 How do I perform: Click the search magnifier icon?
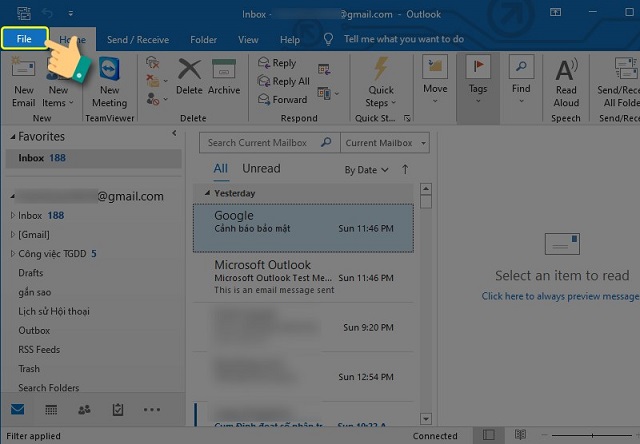pos(326,142)
